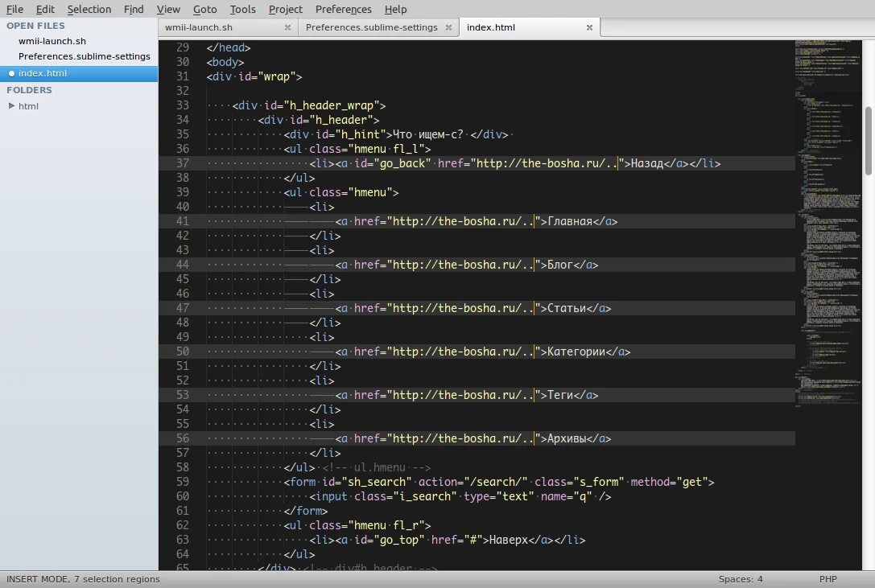Click the "i_search" input class value
Image resolution: width=875 pixels, height=588 pixels.
coord(425,496)
